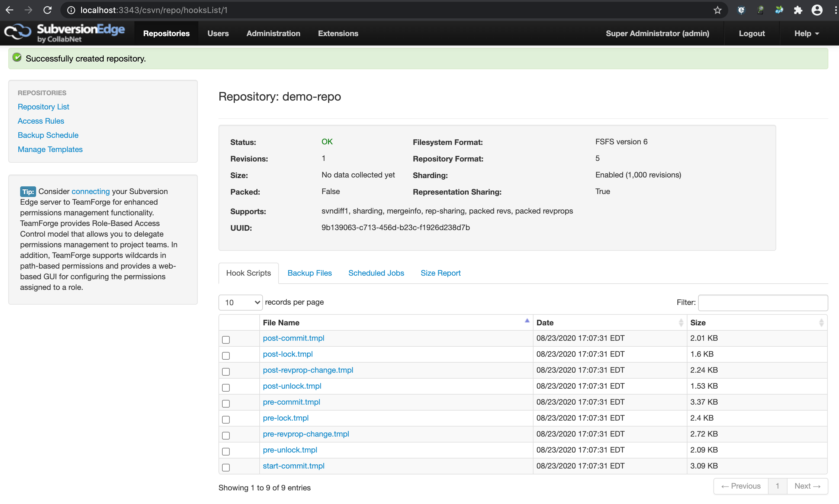Switch to the Backup Files tab
839x504 pixels.
309,273
